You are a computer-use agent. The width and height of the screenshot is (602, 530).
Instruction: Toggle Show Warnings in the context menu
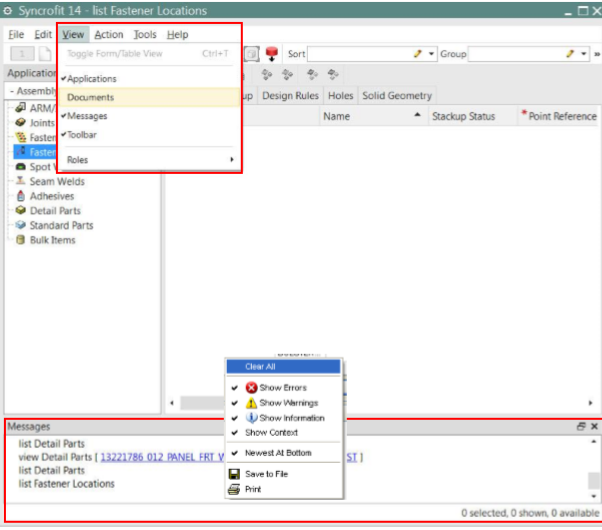(283, 402)
